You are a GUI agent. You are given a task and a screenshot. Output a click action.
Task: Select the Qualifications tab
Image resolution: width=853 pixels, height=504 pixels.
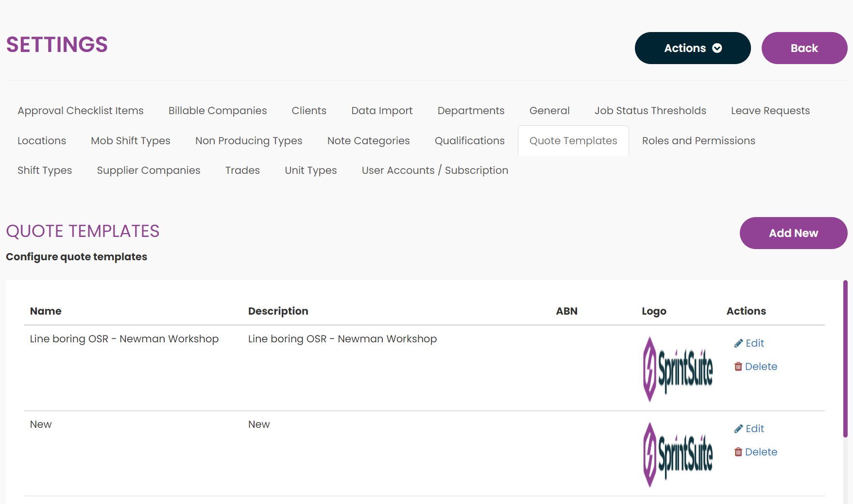click(469, 141)
